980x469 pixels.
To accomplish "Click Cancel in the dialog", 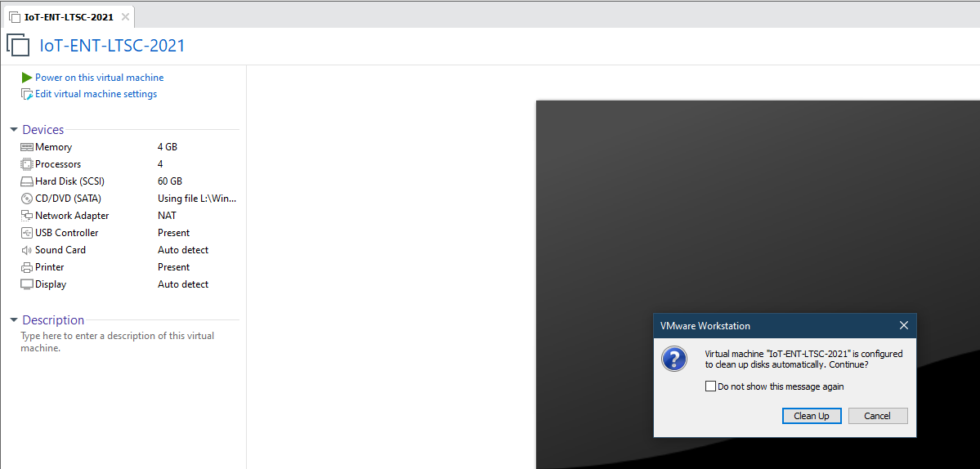I will pos(878,416).
